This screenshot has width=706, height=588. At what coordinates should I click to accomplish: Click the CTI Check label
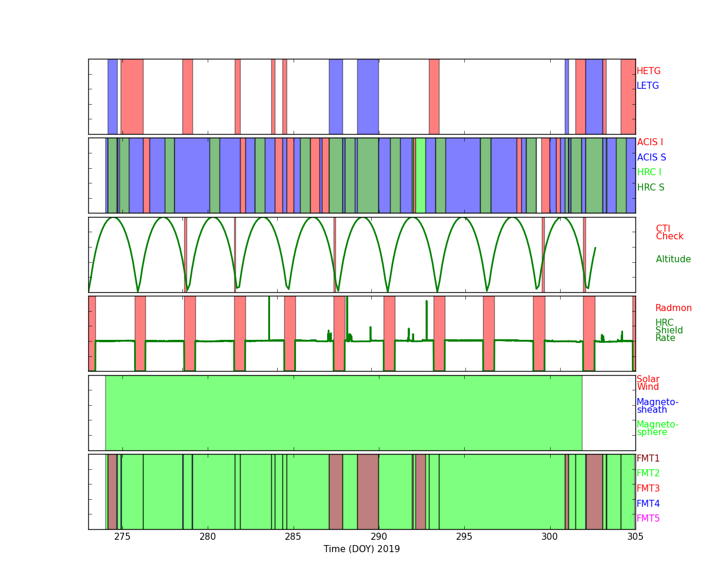tap(670, 232)
